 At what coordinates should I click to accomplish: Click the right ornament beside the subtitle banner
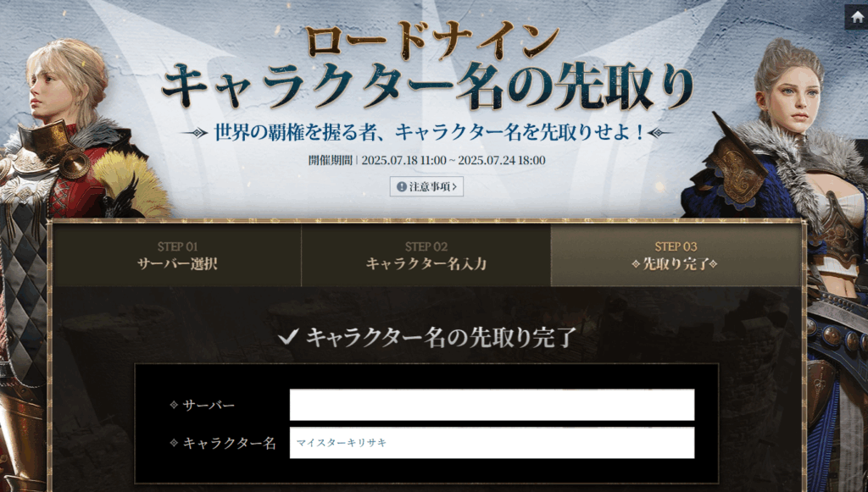click(x=656, y=133)
